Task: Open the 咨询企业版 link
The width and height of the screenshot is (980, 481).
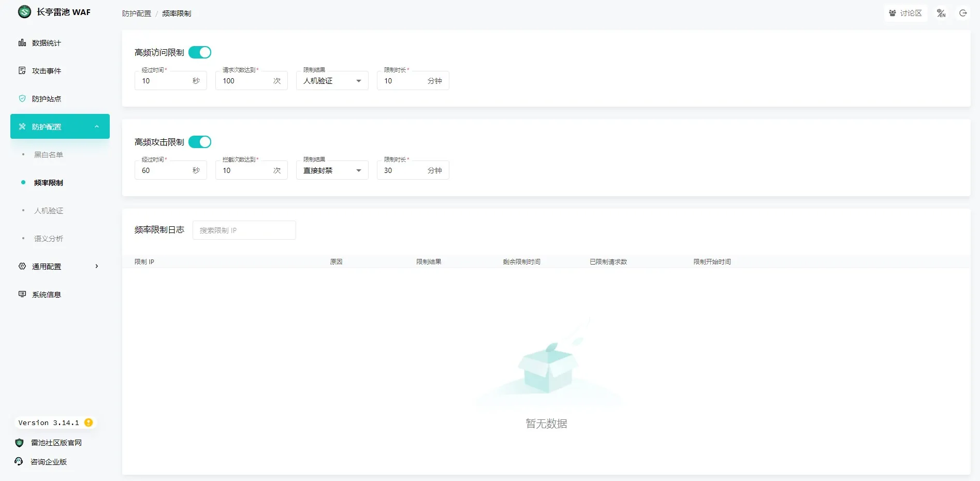Action: [x=49, y=462]
